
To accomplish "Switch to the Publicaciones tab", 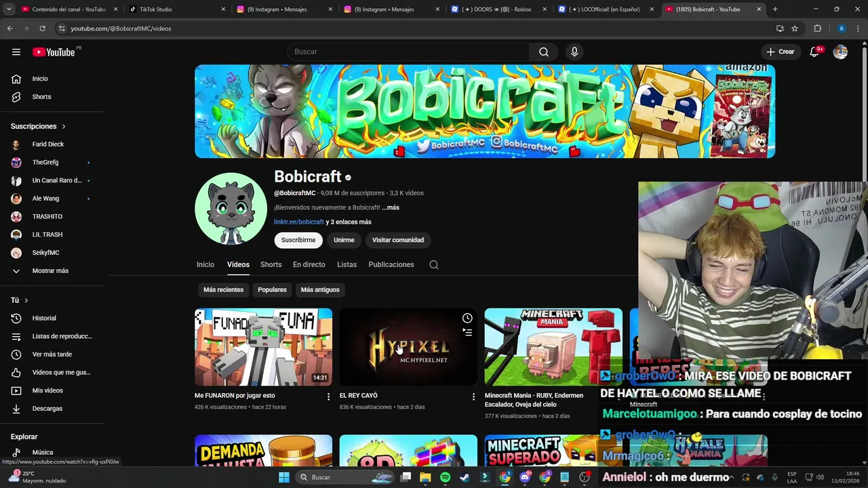I will coord(391,265).
